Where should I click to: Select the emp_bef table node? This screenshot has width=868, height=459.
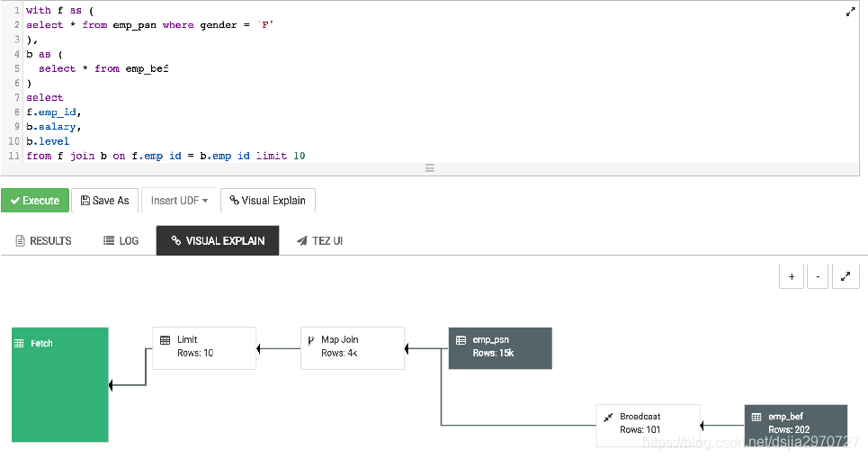click(796, 425)
